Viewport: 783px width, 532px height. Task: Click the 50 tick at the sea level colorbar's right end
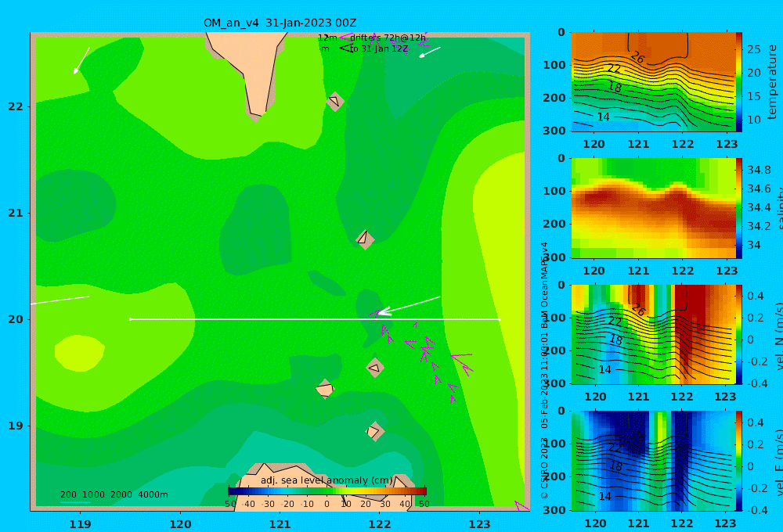tap(424, 504)
